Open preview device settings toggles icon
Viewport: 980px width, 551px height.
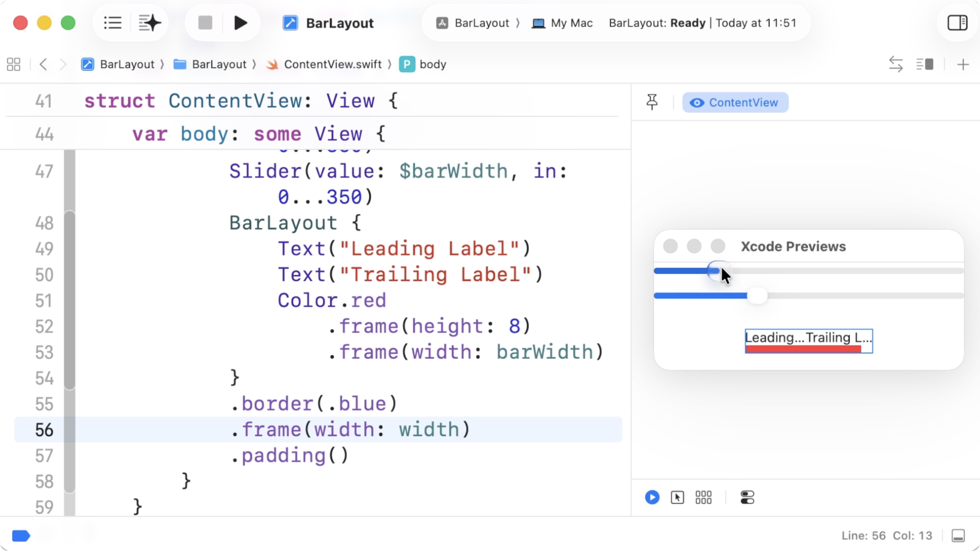tap(747, 497)
